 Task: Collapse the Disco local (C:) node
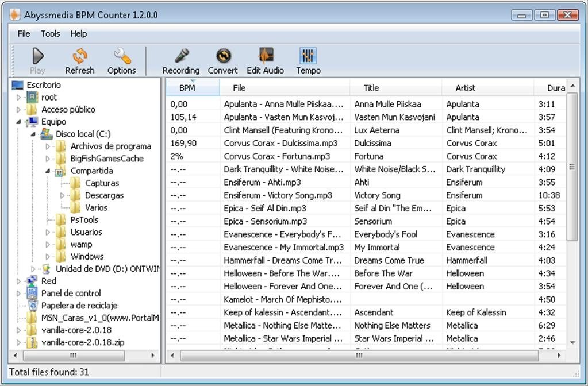(x=33, y=134)
